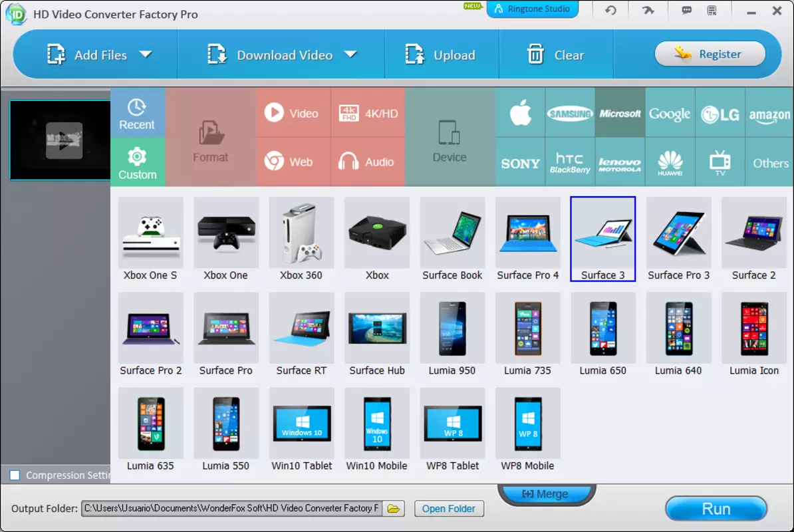Click the undo arrow in title bar
794x532 pixels.
(610, 10)
